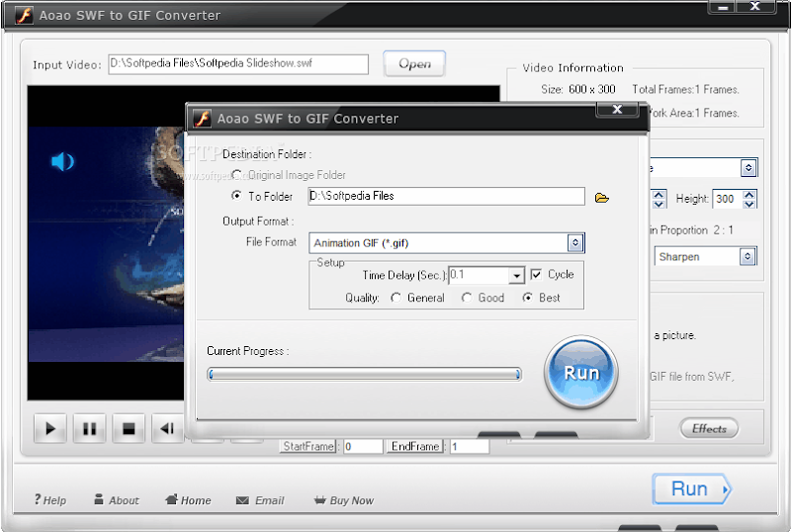The image size is (791, 532).
Task: Open the Help link
Action: 49,500
